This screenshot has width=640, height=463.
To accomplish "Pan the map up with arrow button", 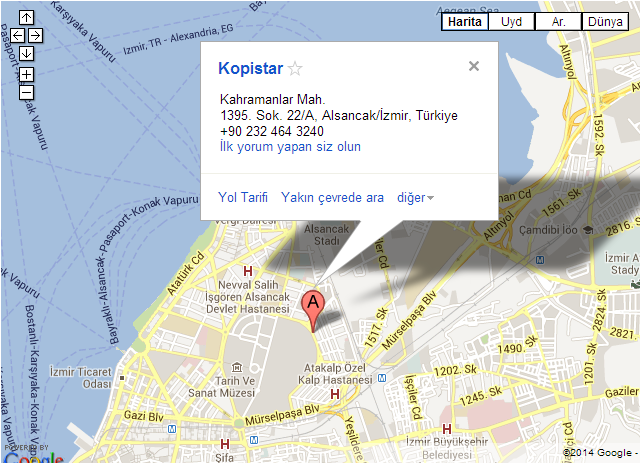I will click(x=27, y=17).
